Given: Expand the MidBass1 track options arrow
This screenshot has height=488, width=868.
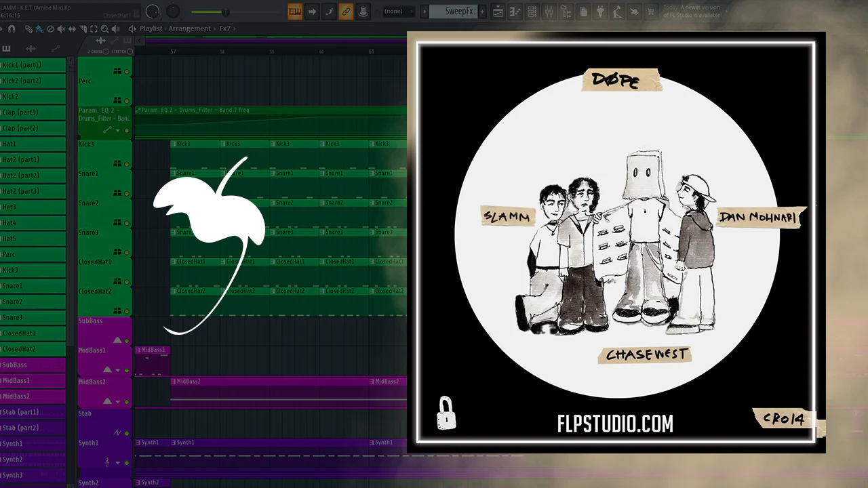Looking at the screenshot, I should 118,370.
